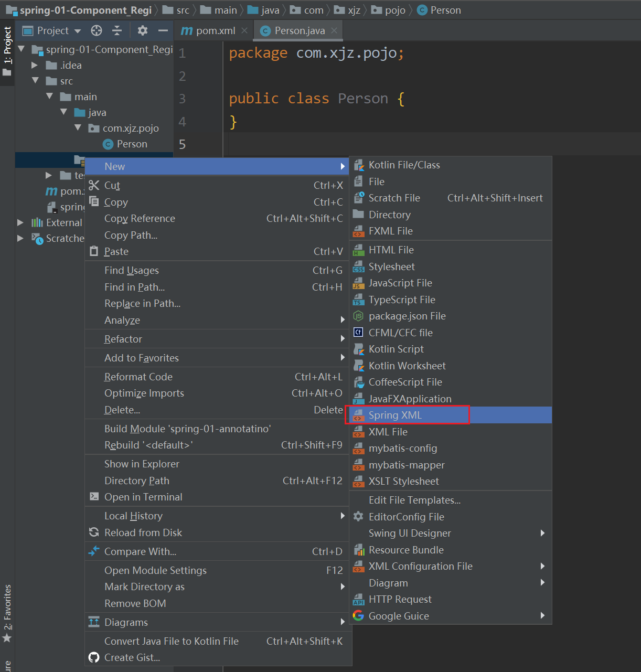The height and width of the screenshot is (672, 641).
Task: Click the Cut scissors icon
Action: coord(94,185)
